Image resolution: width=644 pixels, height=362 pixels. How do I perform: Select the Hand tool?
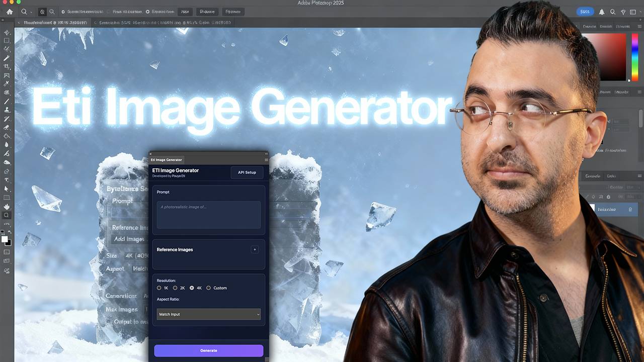[7, 206]
